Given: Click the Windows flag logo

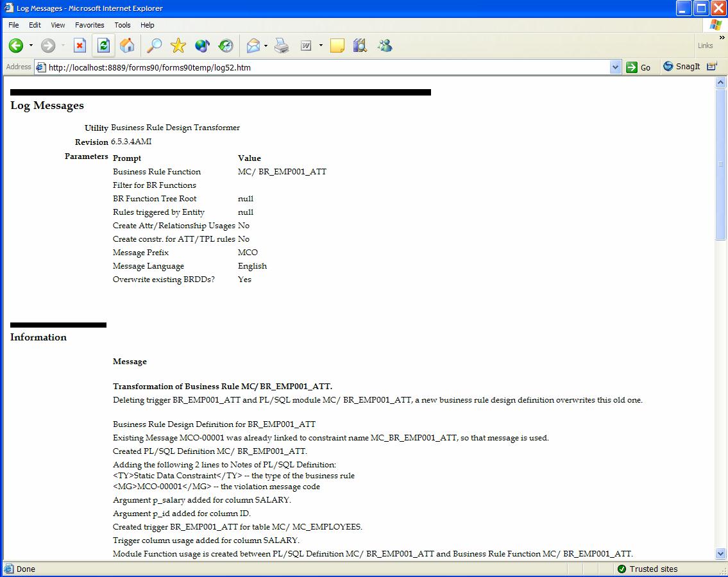Looking at the screenshot, I should click(x=716, y=25).
